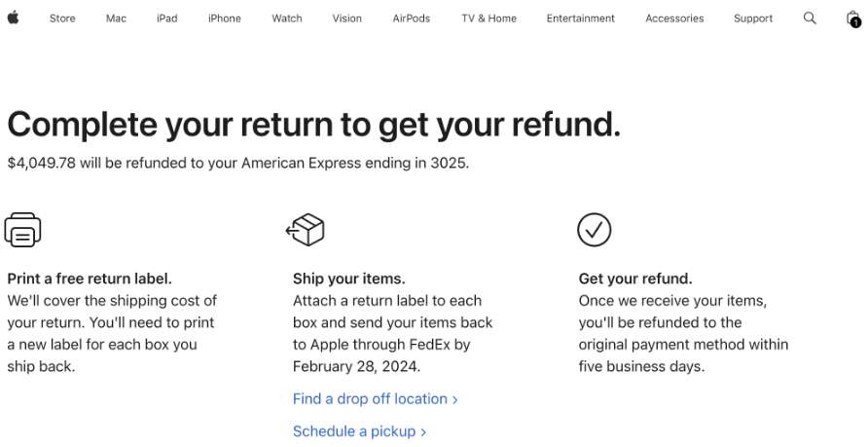Open the AirPods menu
The image size is (868, 447).
coord(412,19)
